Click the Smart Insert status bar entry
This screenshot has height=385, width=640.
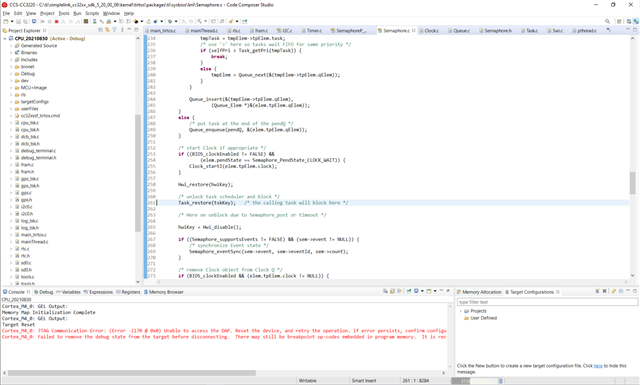coord(364,381)
